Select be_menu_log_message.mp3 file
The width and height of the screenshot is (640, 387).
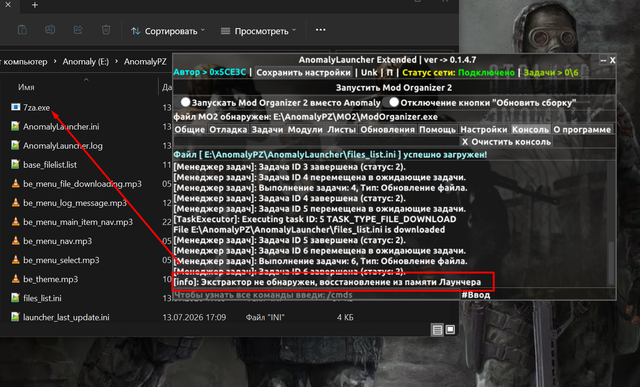(75, 203)
